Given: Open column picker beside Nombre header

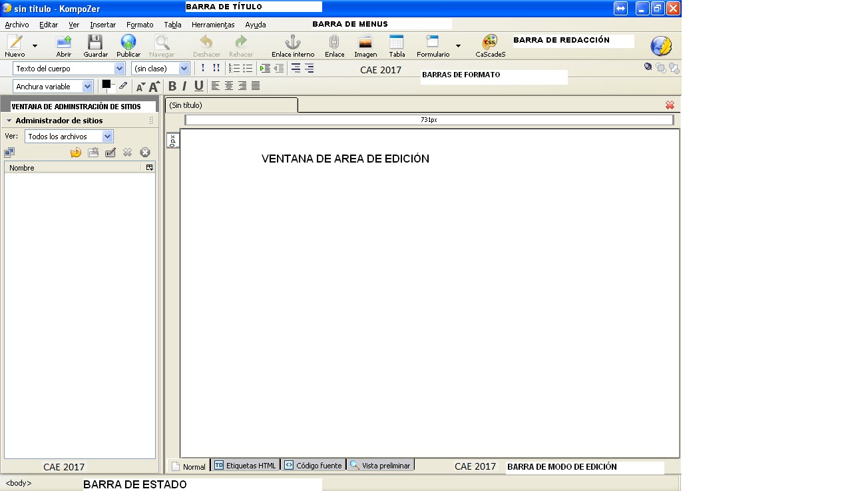Looking at the screenshot, I should 150,167.
